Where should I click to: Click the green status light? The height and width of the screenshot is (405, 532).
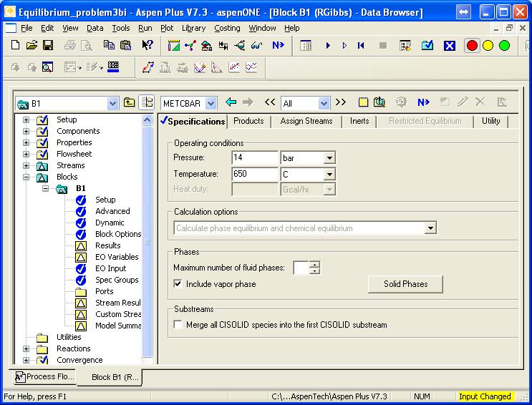pos(505,46)
